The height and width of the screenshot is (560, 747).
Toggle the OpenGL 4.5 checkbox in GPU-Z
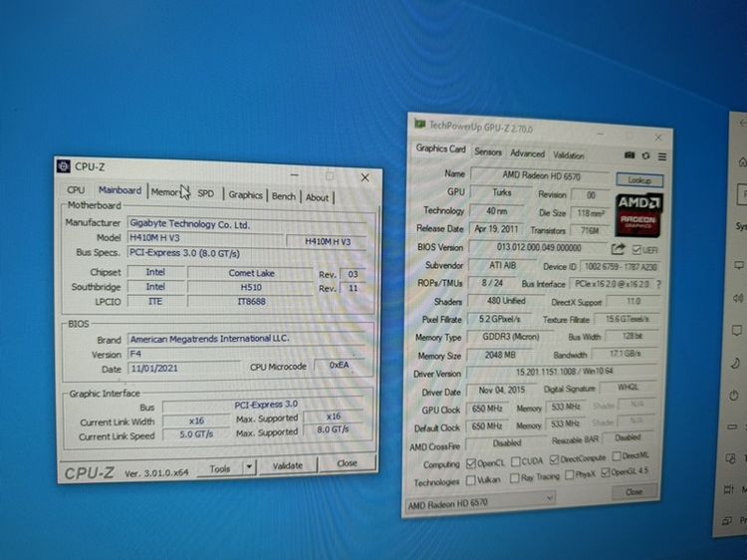[606, 472]
